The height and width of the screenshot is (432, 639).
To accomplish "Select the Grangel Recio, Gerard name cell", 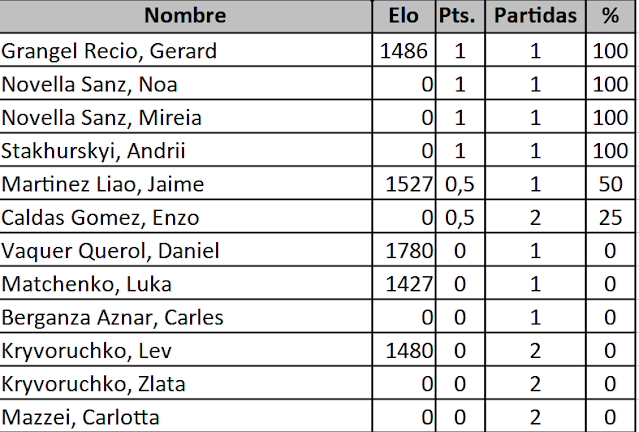I will coord(185,50).
